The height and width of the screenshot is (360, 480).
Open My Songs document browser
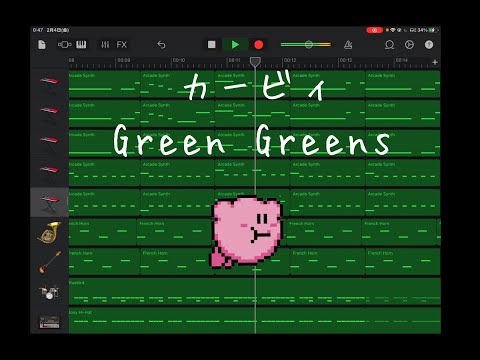click(x=42, y=45)
